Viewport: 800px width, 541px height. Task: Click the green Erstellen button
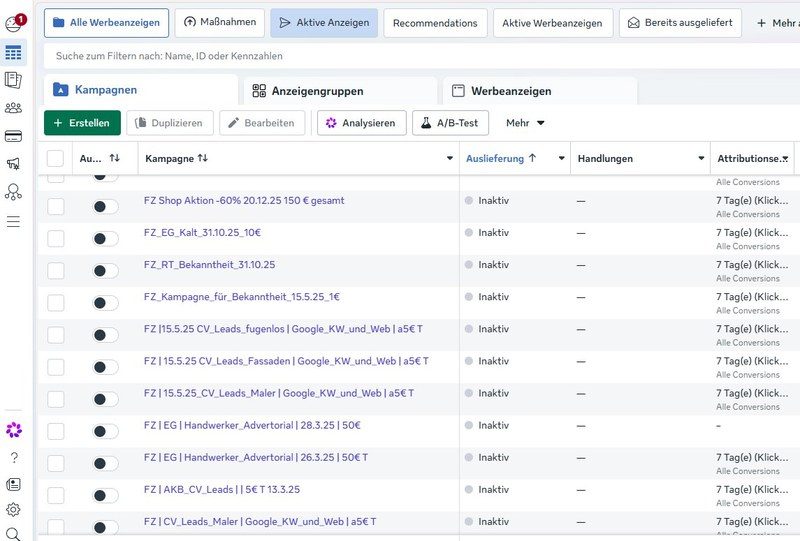82,123
